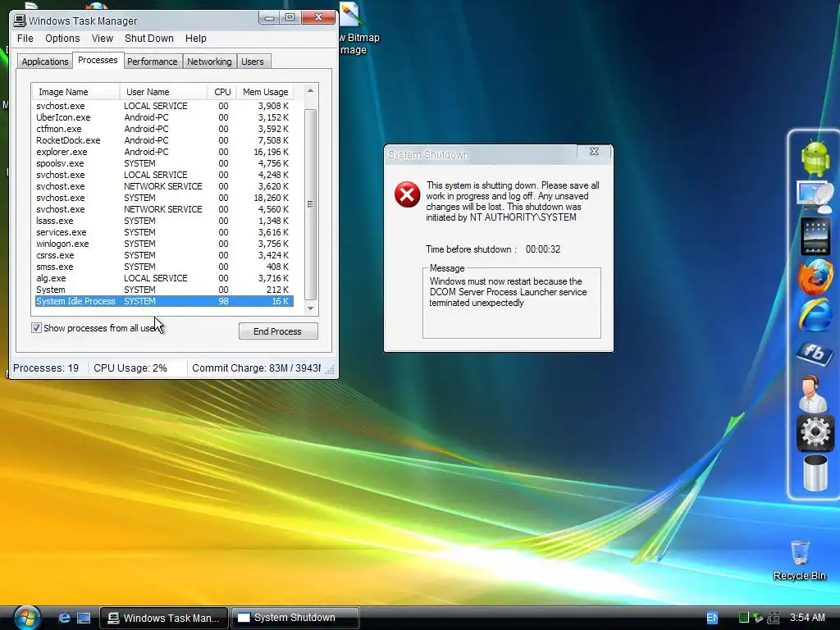Open the Options menu
This screenshot has height=630, width=840.
point(62,38)
